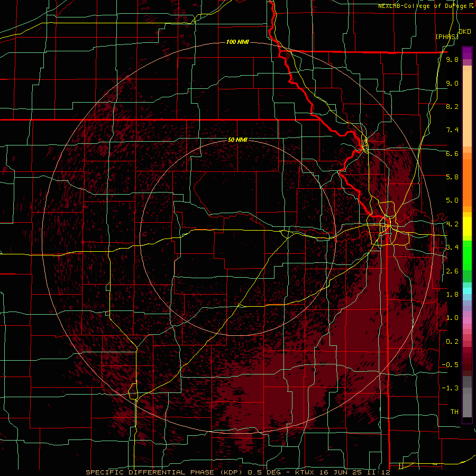This screenshot has width=476, height=476.
Task: Click the 9.0 value on the color scale
Action: tap(452, 83)
